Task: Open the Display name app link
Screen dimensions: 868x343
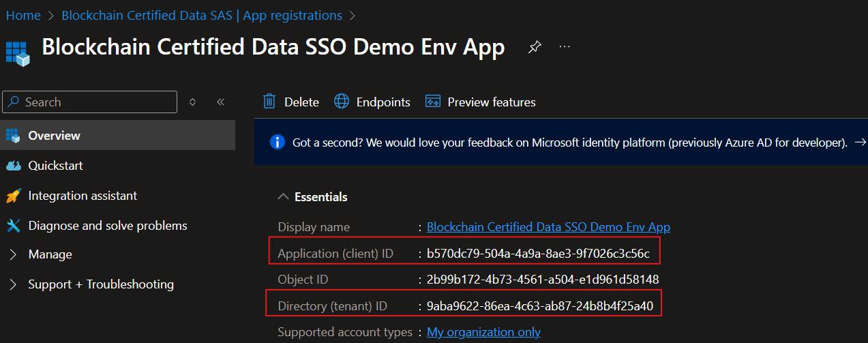Action: pyautogui.click(x=548, y=227)
